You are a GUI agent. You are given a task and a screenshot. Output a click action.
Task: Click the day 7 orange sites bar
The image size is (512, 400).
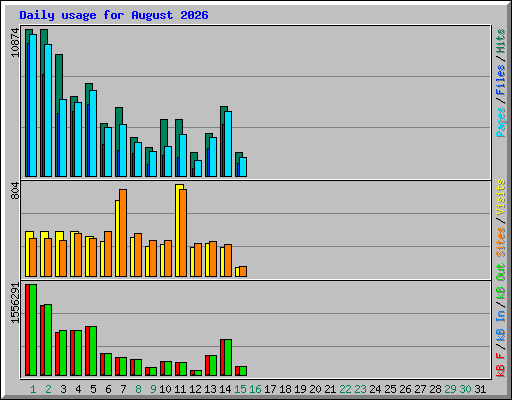[x=123, y=233]
